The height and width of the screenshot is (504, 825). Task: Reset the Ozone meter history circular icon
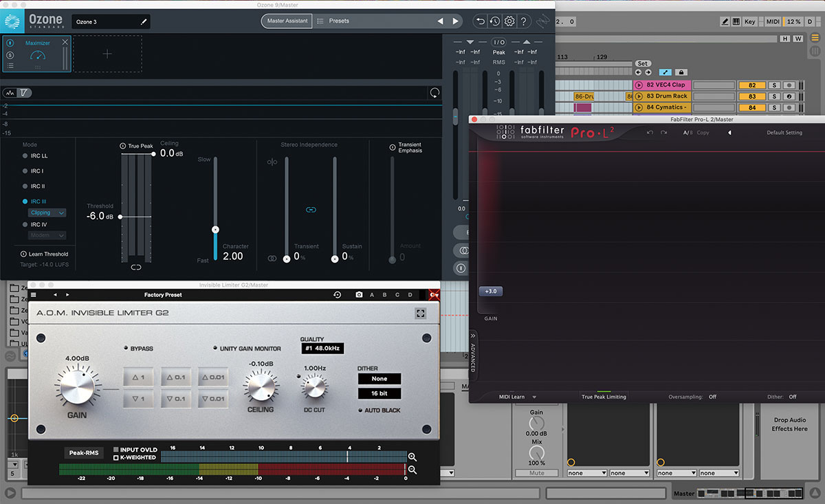(x=434, y=92)
